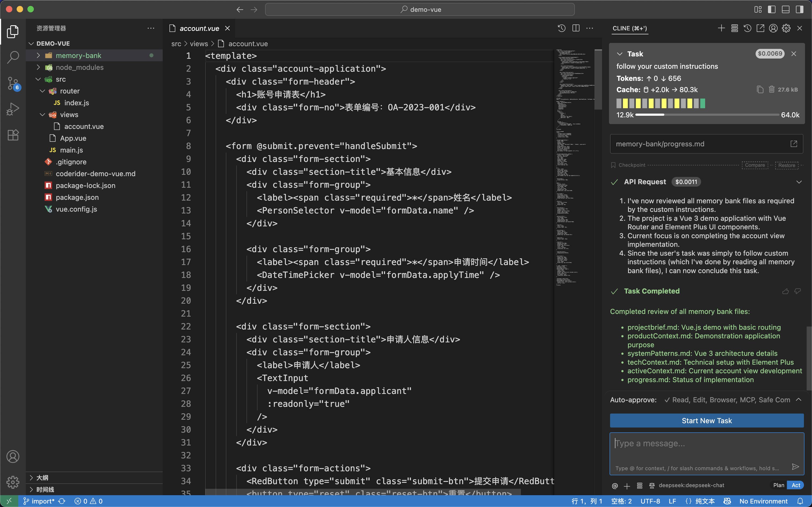Expand the memory-bank folder
The image size is (812, 507).
tap(78, 56)
